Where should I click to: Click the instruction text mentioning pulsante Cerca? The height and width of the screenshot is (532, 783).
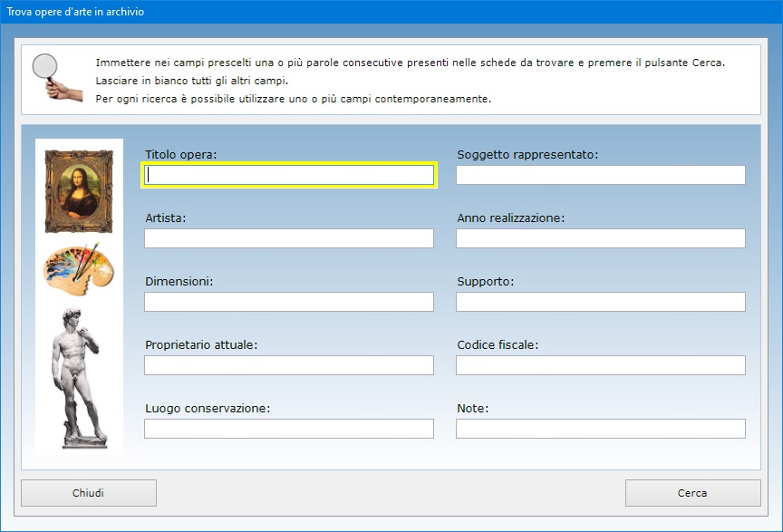coord(410,63)
